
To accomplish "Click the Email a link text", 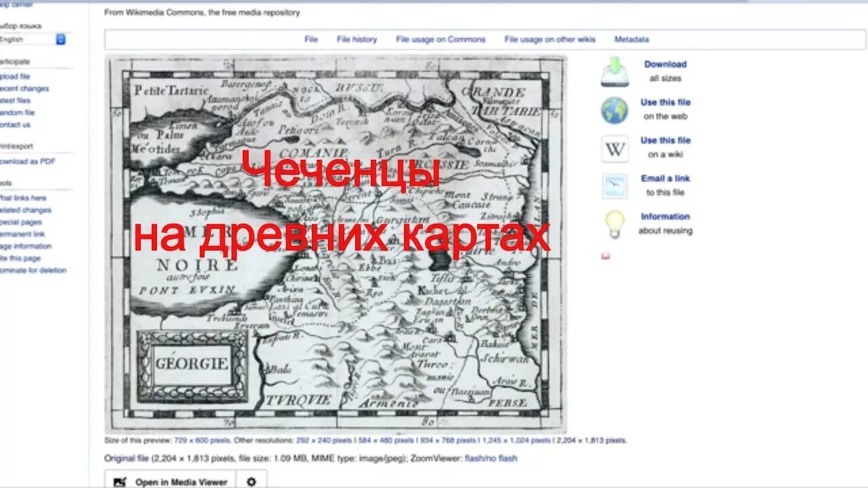I will [665, 178].
